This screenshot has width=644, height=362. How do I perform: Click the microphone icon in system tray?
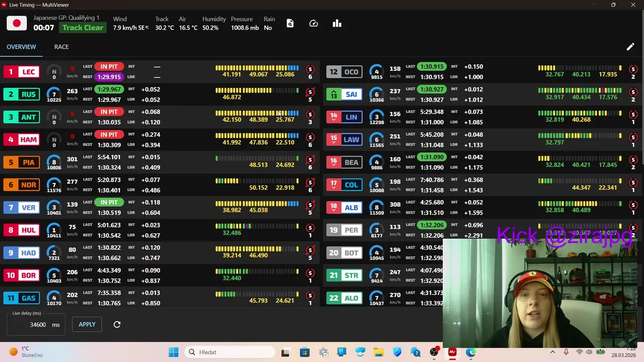click(x=566, y=352)
